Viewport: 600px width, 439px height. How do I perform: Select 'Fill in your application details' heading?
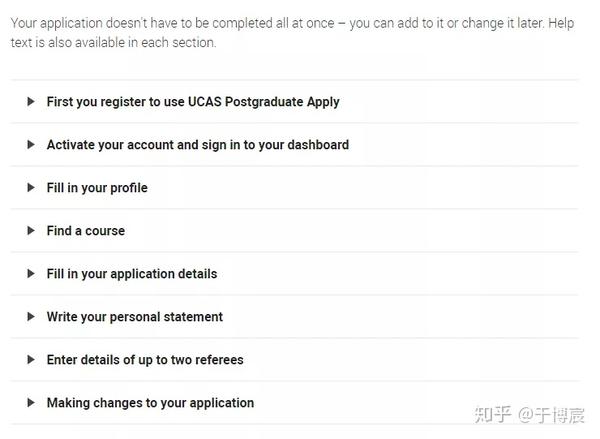(132, 274)
